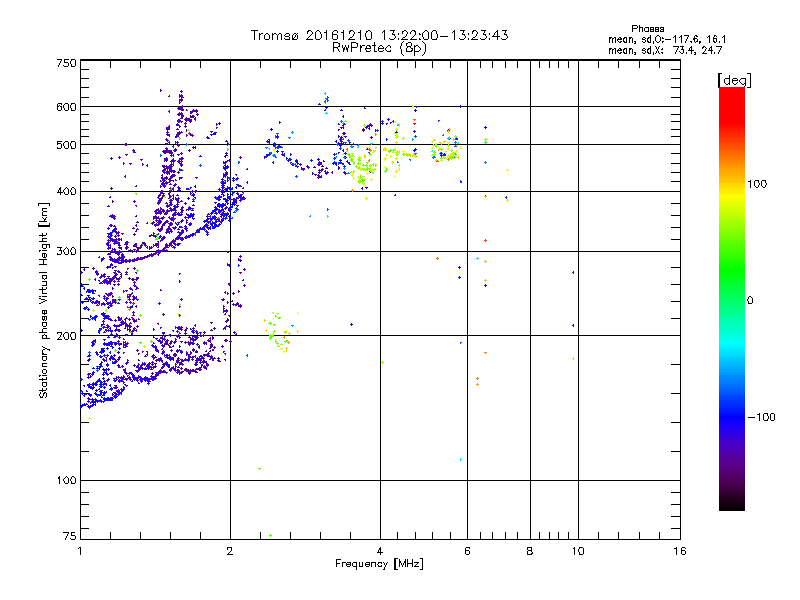Click the y-axis '200' tick label
Screen dimensions: 800x600
point(66,336)
